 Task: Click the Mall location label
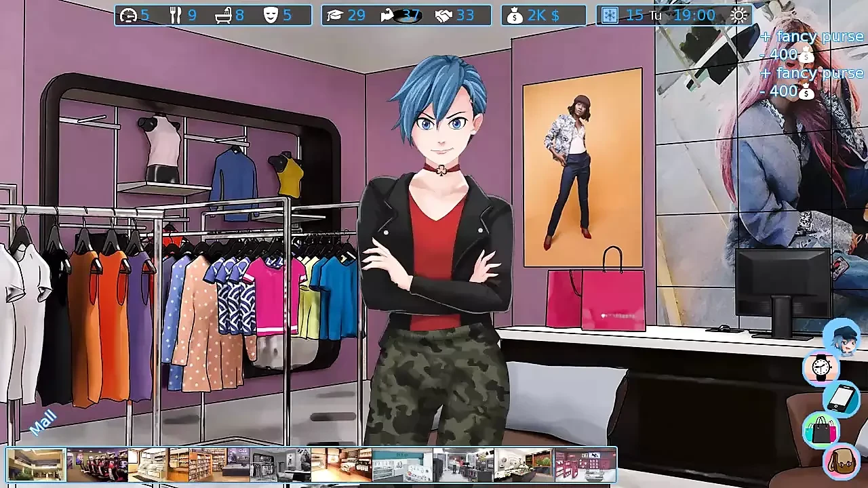coord(43,422)
